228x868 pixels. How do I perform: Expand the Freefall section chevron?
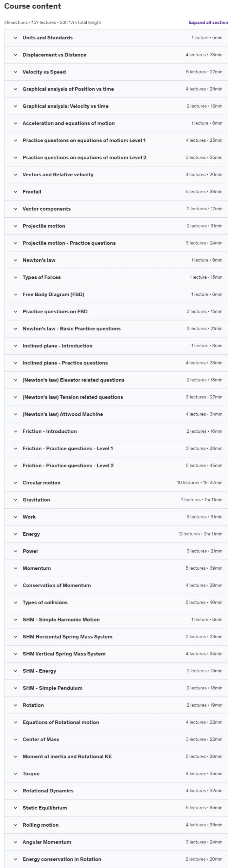pos(15,192)
